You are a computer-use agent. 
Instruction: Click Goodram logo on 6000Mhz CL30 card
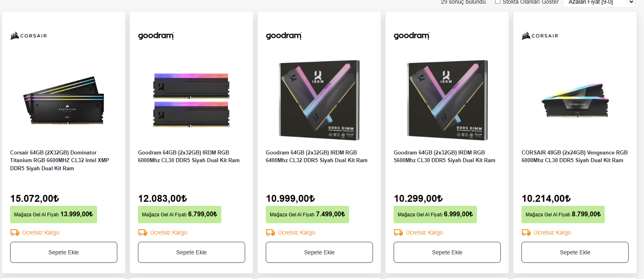point(156,36)
